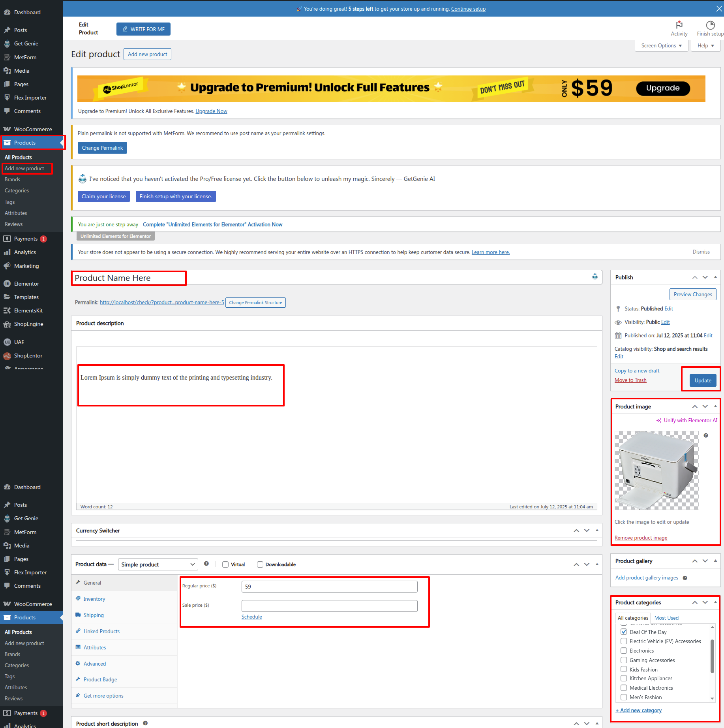The width and height of the screenshot is (724, 728).
Task: Open the ShopLentor sidebar icon
Action: (7, 356)
